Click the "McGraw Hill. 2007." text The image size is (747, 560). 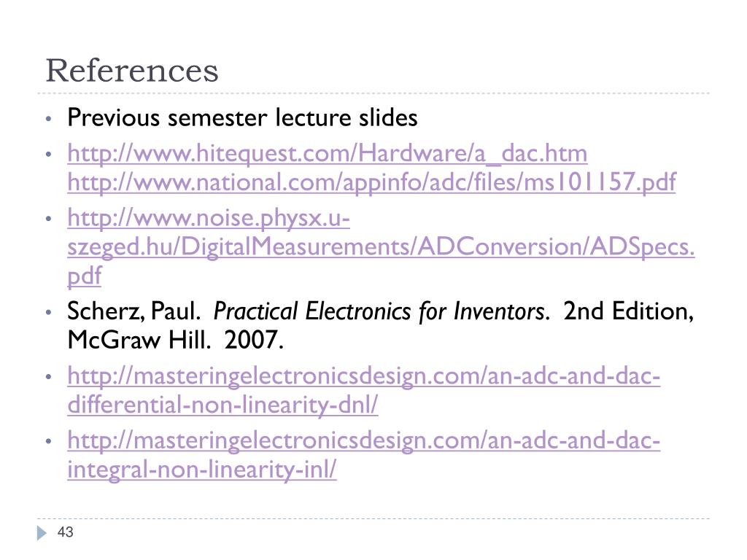pos(176,341)
